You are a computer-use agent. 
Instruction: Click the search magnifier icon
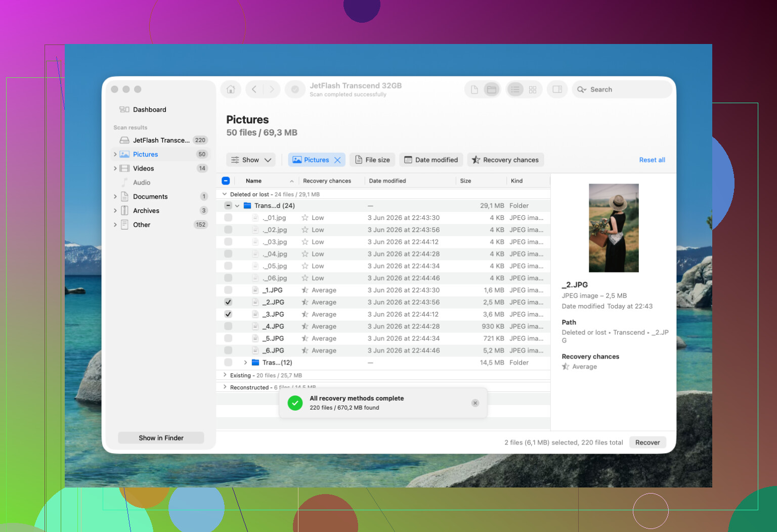click(582, 90)
